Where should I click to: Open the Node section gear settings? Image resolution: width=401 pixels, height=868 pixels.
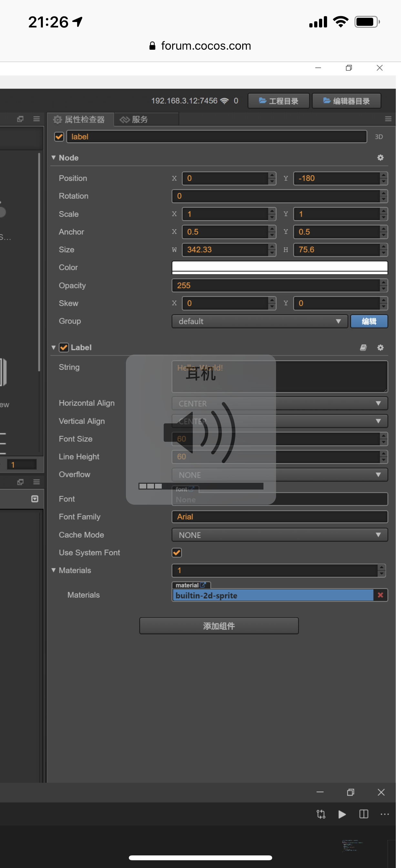click(x=380, y=157)
